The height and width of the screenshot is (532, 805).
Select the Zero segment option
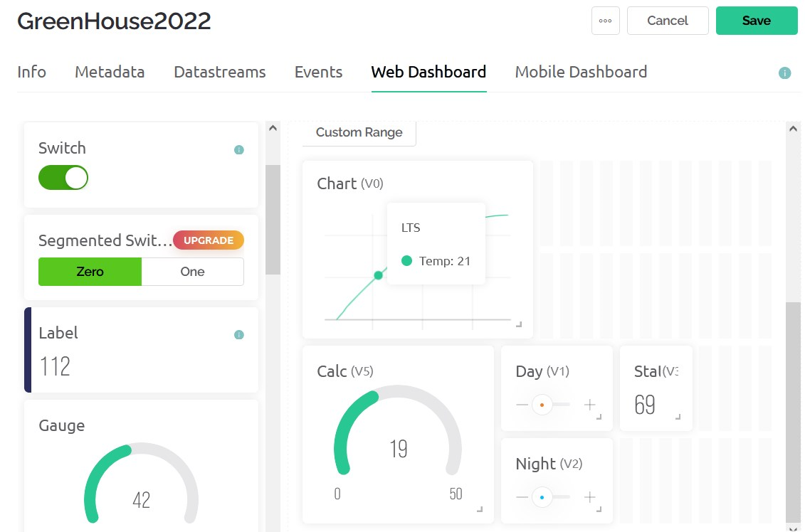click(90, 272)
